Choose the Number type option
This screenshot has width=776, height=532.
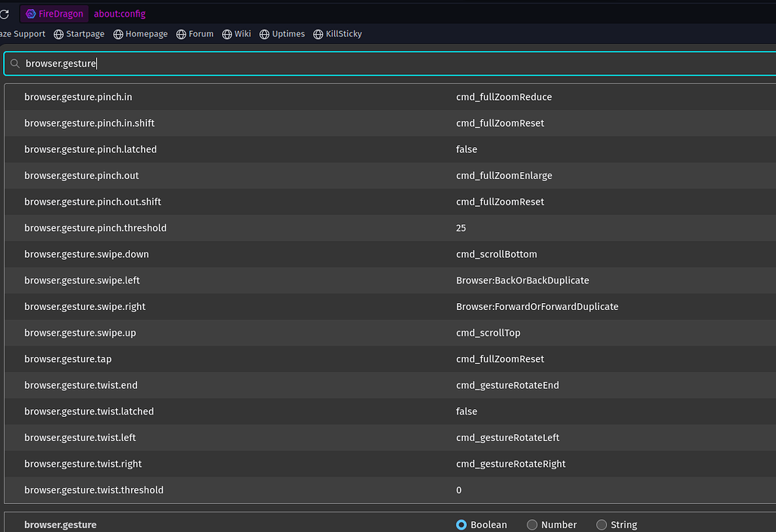[532, 524]
